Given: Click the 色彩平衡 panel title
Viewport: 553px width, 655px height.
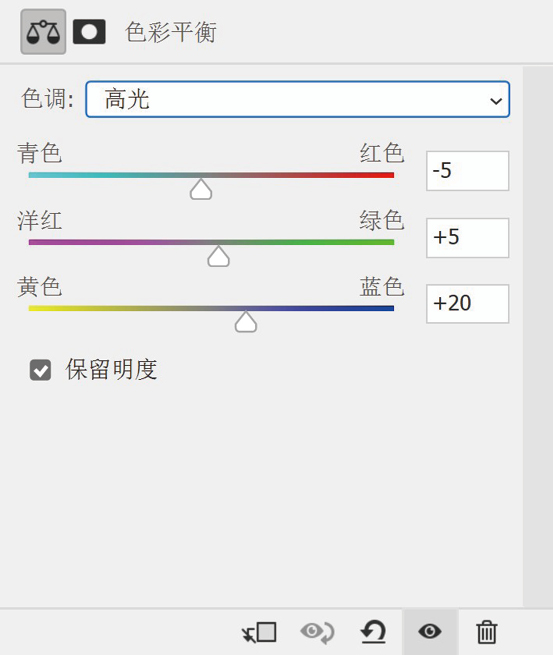Looking at the screenshot, I should point(170,32).
